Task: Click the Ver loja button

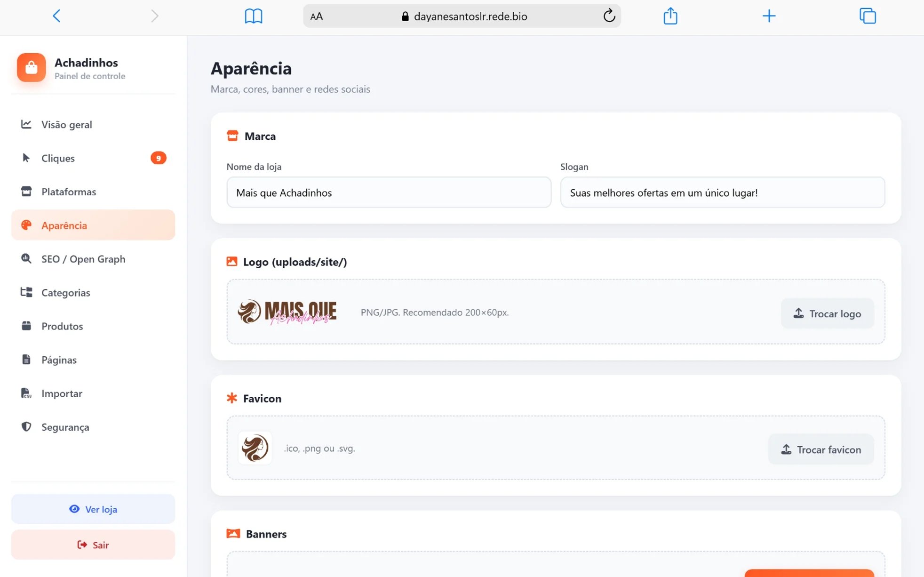Action: [93, 509]
